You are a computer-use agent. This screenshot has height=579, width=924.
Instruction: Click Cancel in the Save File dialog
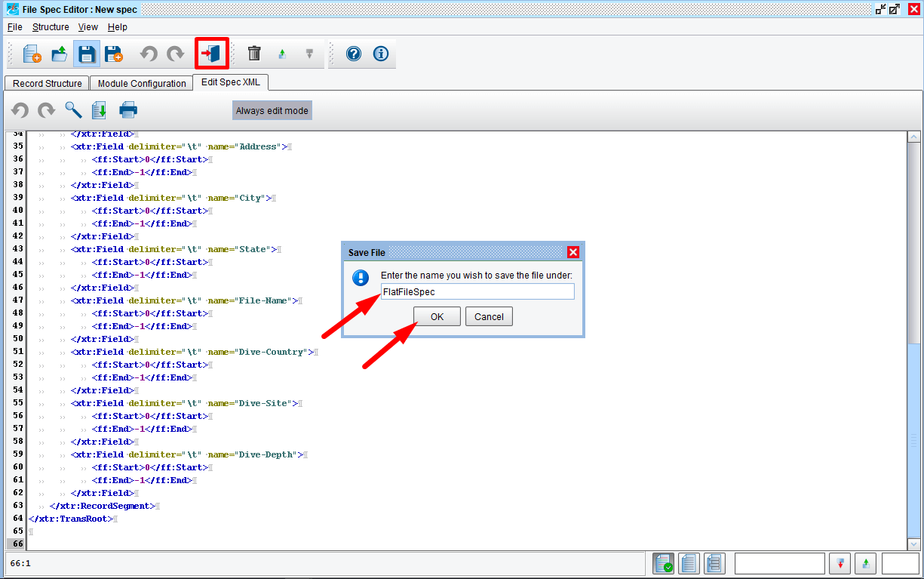[x=489, y=317]
